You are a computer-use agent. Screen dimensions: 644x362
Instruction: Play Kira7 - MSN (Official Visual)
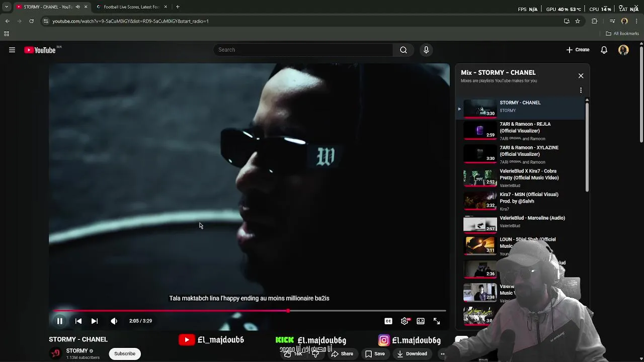[x=521, y=201]
